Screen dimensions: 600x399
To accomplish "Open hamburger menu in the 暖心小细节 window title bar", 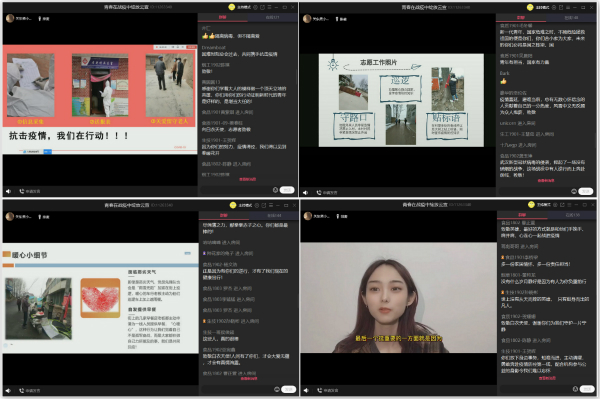I will click(x=271, y=205).
